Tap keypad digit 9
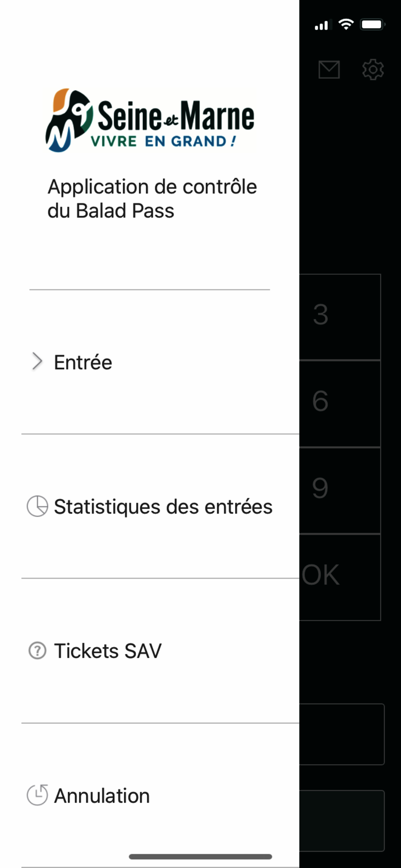Image resolution: width=401 pixels, height=868 pixels. point(340,490)
